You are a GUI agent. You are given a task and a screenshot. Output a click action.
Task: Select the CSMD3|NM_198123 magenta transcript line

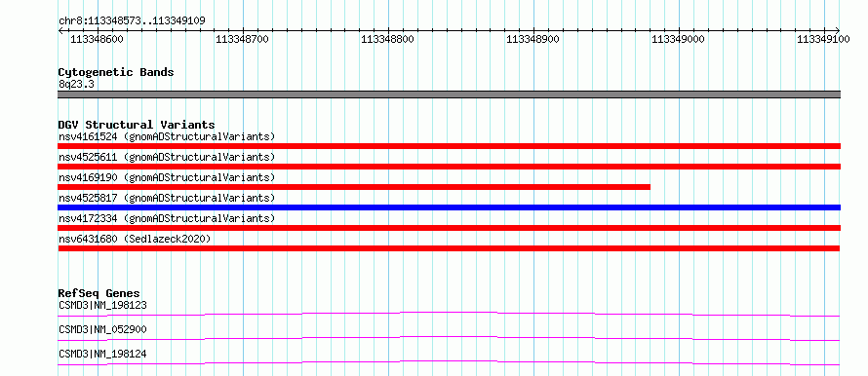pos(449,314)
